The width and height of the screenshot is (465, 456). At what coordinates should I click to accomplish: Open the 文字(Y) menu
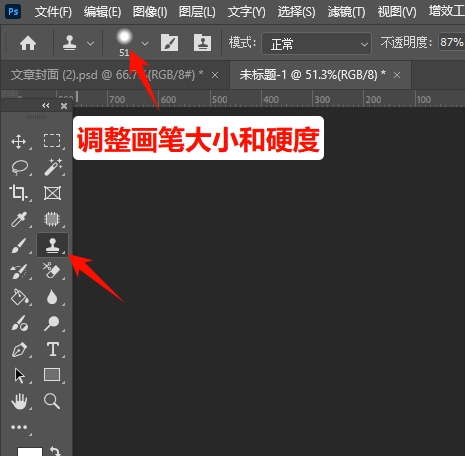click(247, 12)
